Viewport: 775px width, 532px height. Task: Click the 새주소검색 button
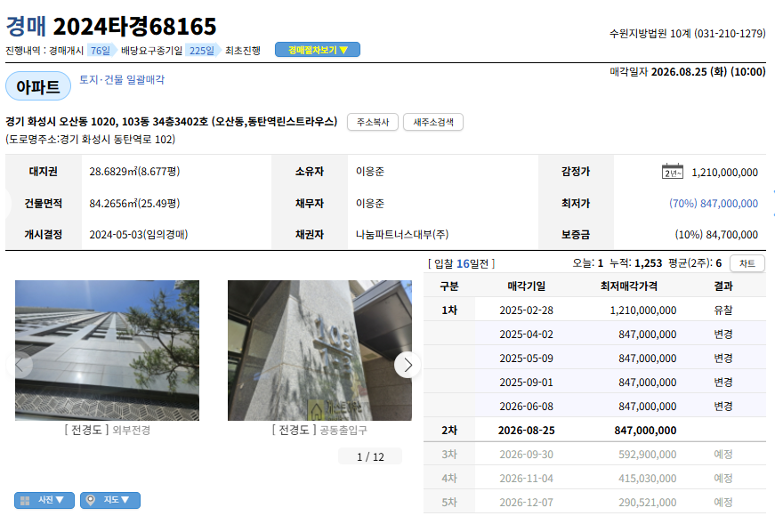pos(433,122)
